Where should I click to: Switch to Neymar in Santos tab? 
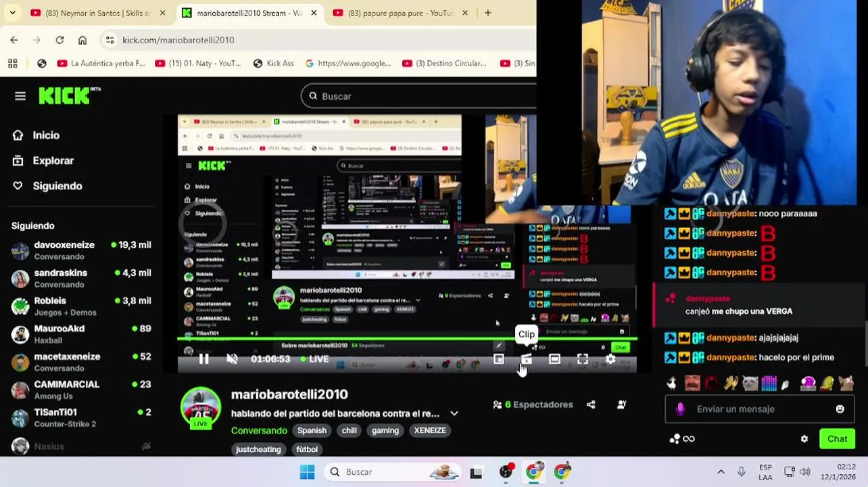pos(97,13)
